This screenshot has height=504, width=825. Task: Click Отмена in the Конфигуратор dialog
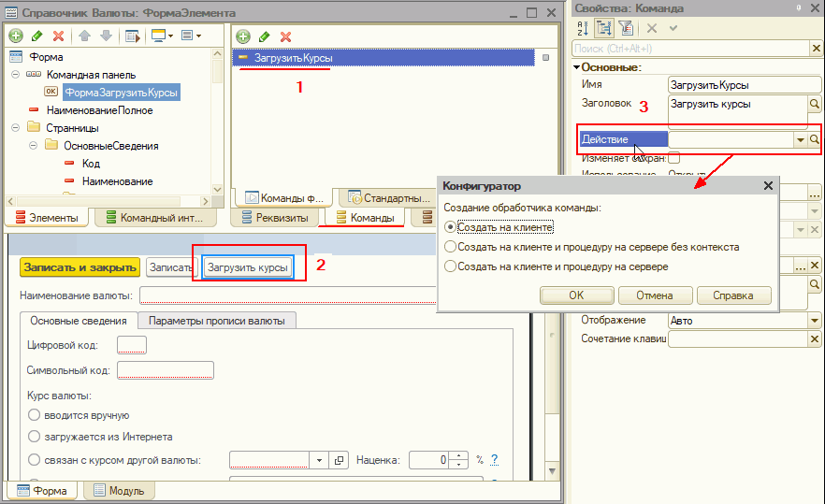point(655,295)
